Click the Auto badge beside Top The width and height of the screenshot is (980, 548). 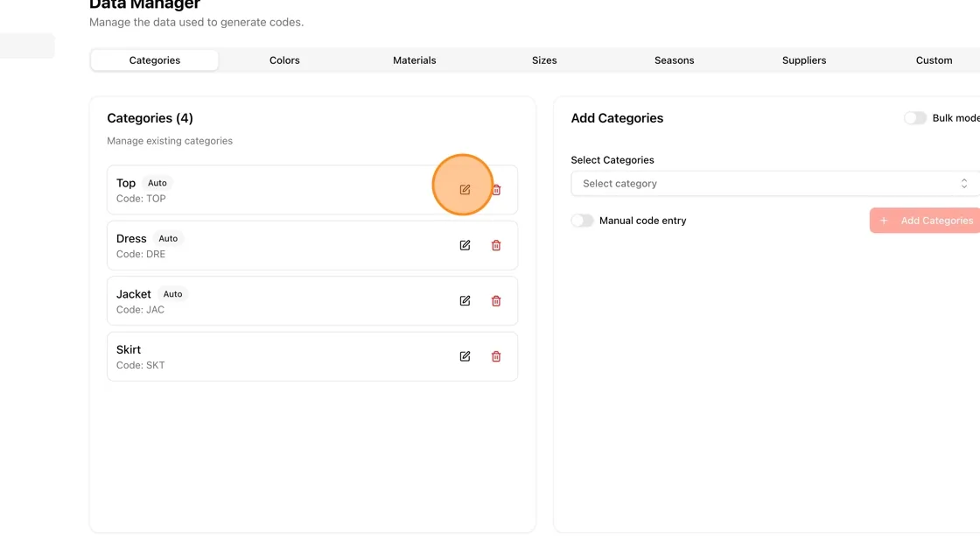tap(157, 183)
